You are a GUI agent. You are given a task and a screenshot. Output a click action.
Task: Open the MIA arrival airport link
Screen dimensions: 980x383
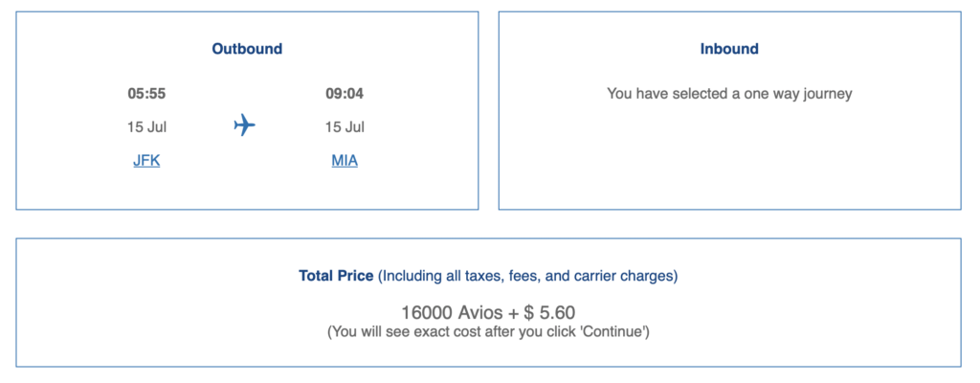coord(345,161)
